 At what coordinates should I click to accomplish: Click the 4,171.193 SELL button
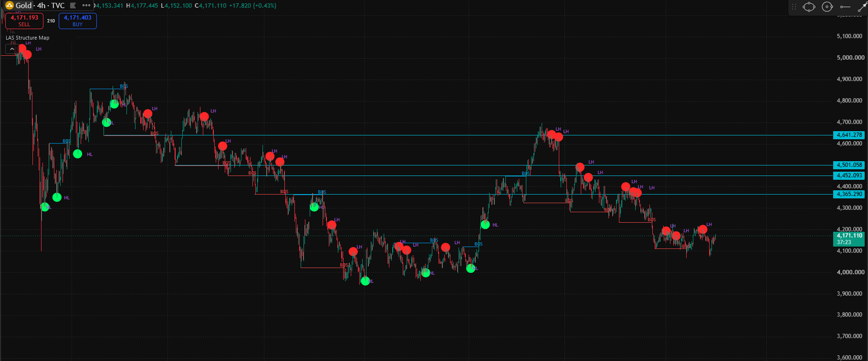point(24,21)
